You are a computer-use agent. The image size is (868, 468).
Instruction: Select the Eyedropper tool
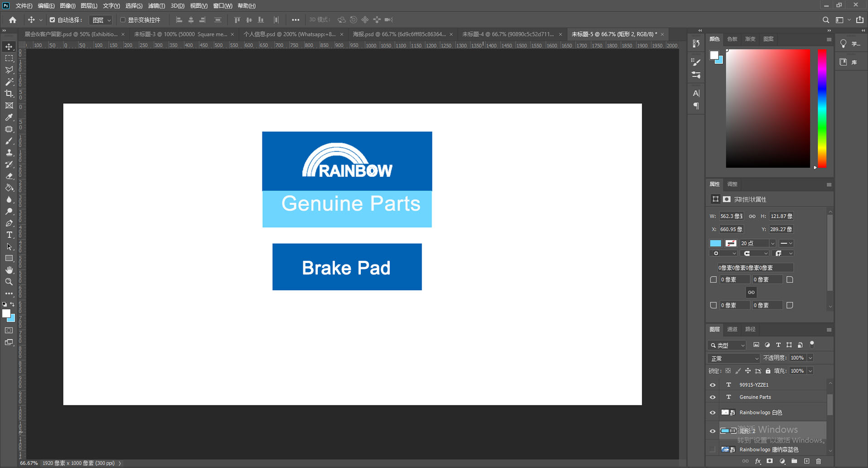click(x=9, y=117)
